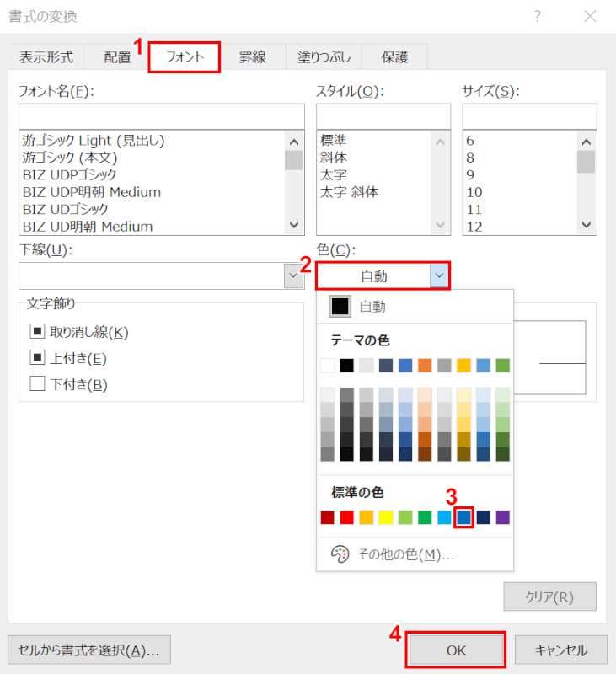Screen dimensions: 616x674
Task: Open the 下線 dropdown list
Action: coord(293,275)
